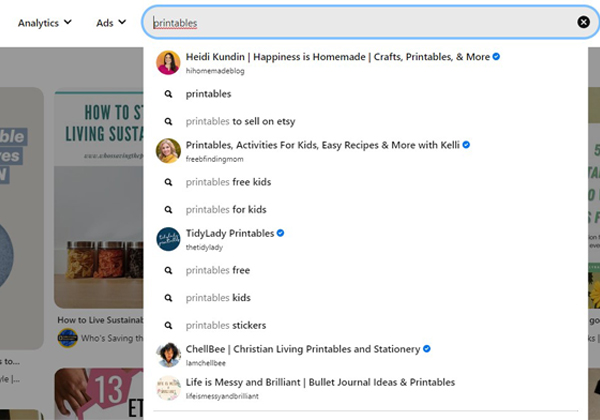The image size is (600, 420).
Task: Open the pink '13' pin thumbnail
Action: [99, 394]
